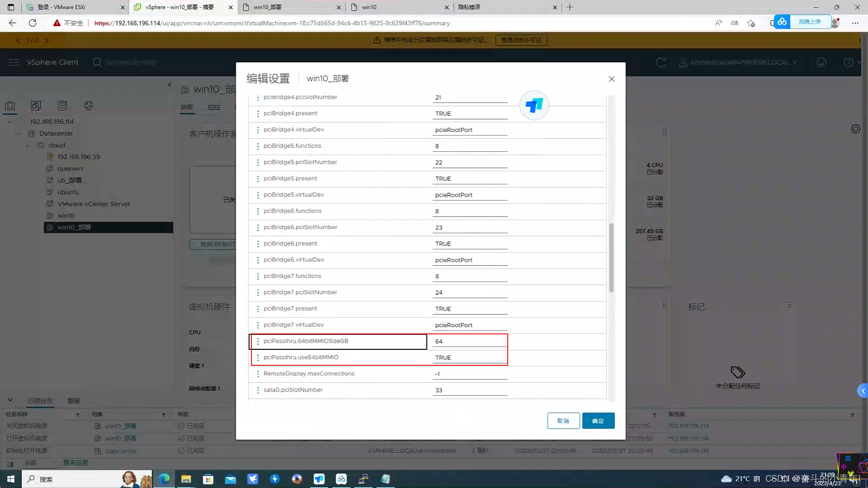Open the Storage inventory view icon
This screenshot has width=868, height=488.
(x=62, y=105)
